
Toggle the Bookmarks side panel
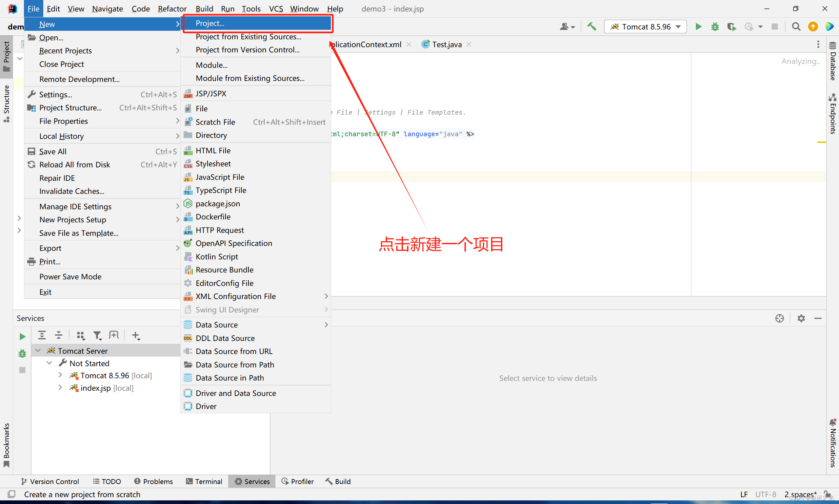[7, 445]
